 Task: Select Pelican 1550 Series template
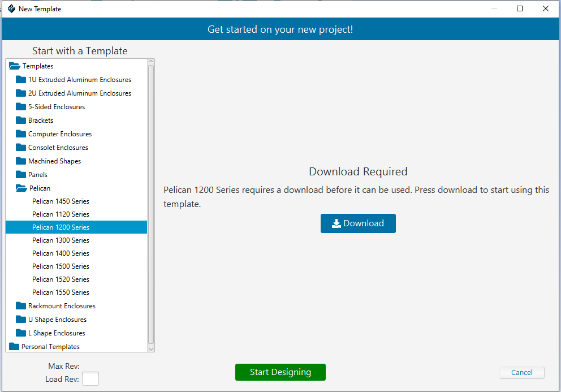click(x=61, y=292)
